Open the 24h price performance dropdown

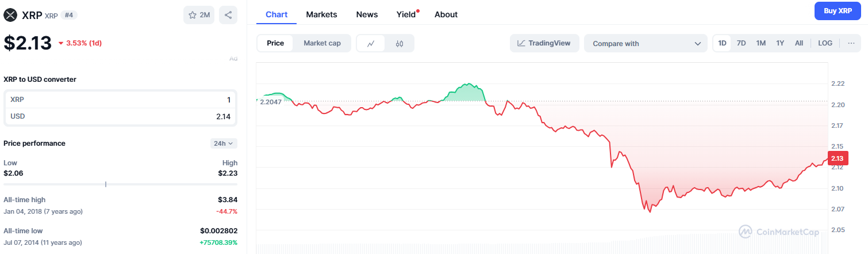point(224,143)
